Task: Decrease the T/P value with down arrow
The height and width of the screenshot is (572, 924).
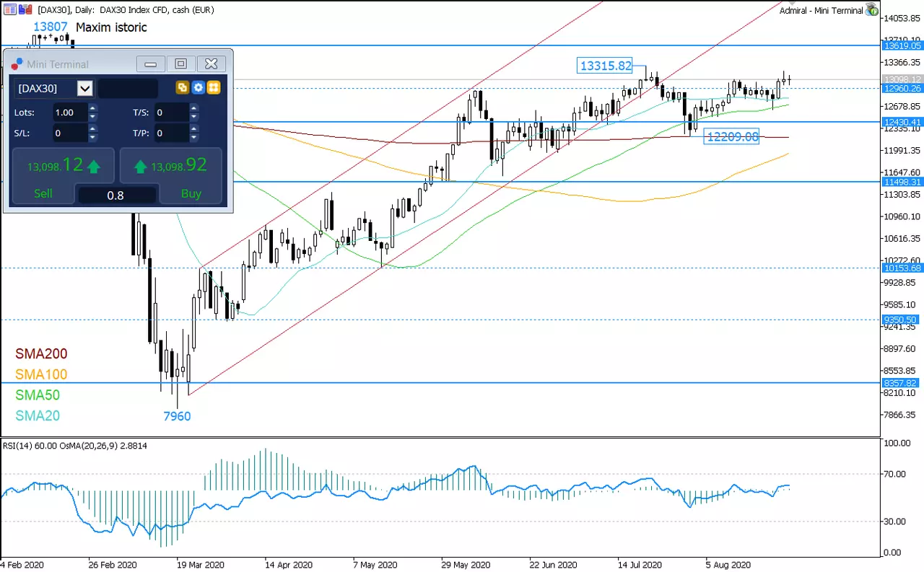Action: [x=193, y=137]
